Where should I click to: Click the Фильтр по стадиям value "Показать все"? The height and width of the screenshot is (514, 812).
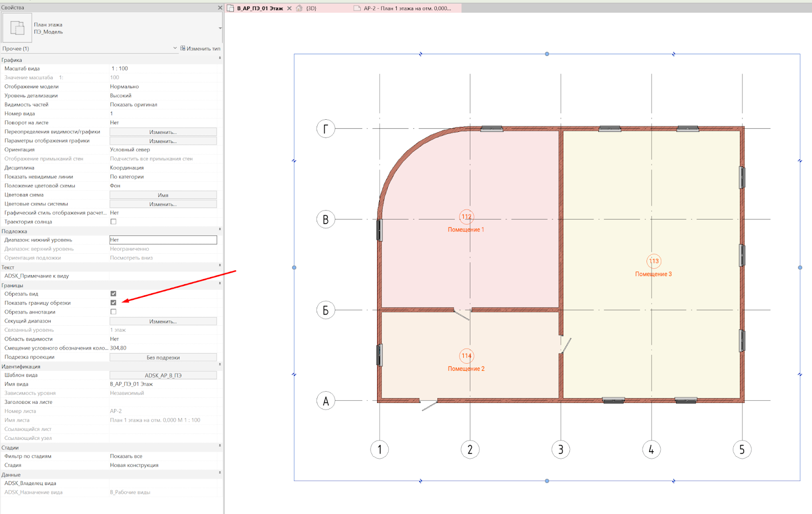point(126,456)
